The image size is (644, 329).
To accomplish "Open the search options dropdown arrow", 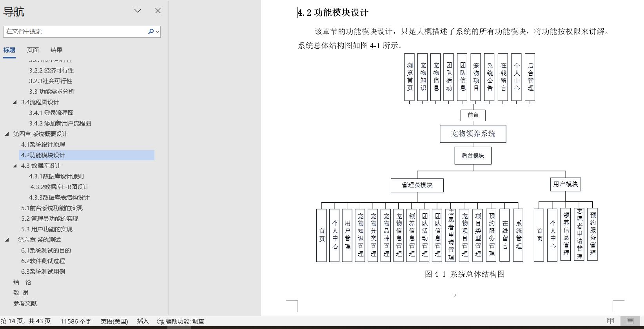I will coord(158,32).
